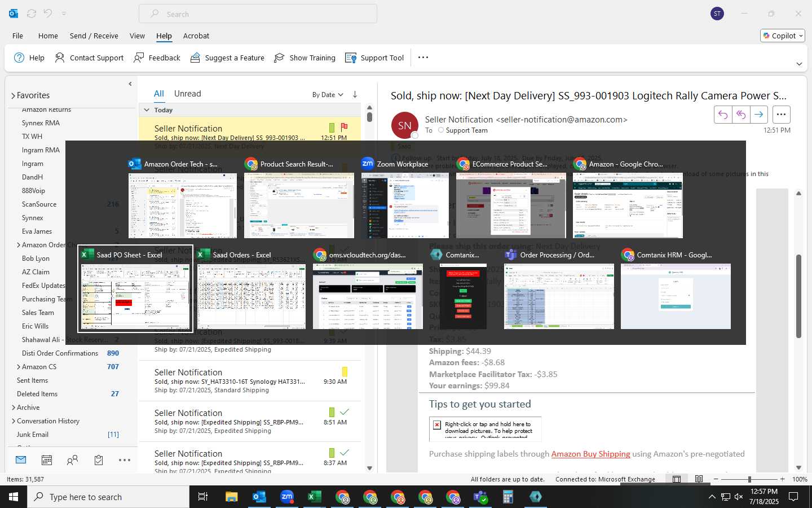The image size is (812, 508).
Task: Click Show Training
Action: pyautogui.click(x=304, y=58)
